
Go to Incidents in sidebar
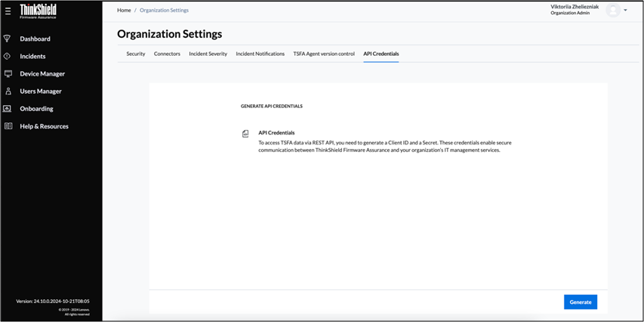click(32, 57)
